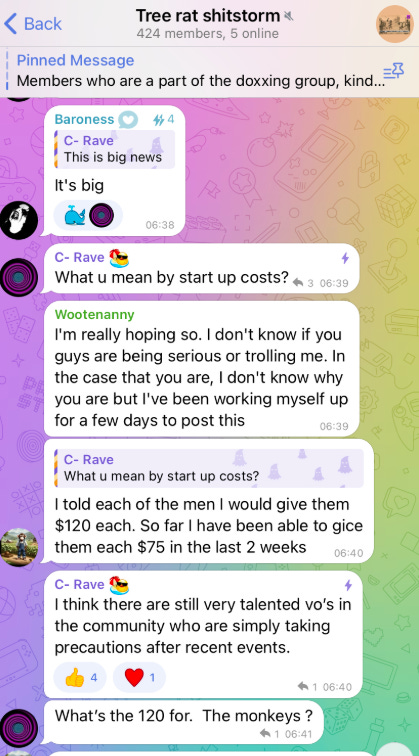Screen dimensions: 419x756
Task: Tap the lightning icon on the talented vo's message
Action: click(348, 585)
